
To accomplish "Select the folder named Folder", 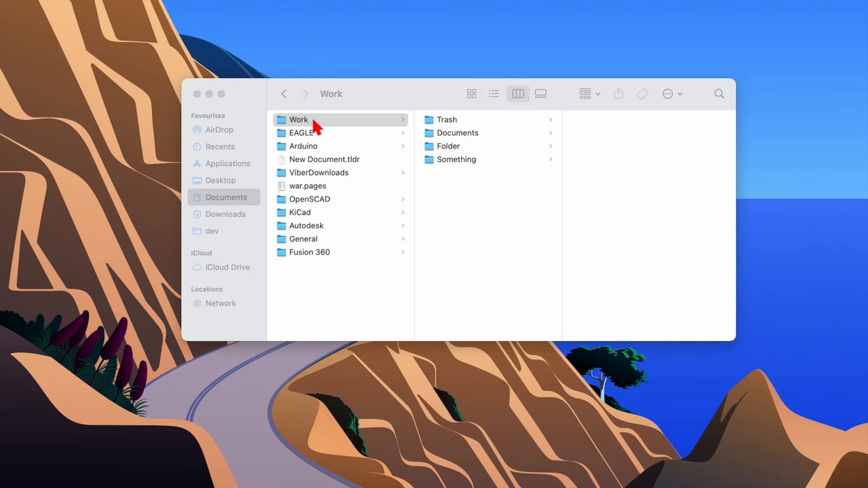I will (x=488, y=146).
